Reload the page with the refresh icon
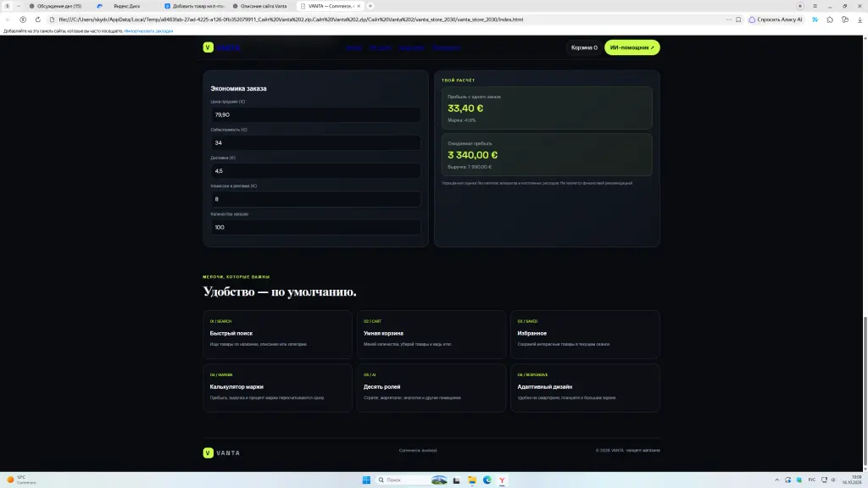 tap(37, 19)
